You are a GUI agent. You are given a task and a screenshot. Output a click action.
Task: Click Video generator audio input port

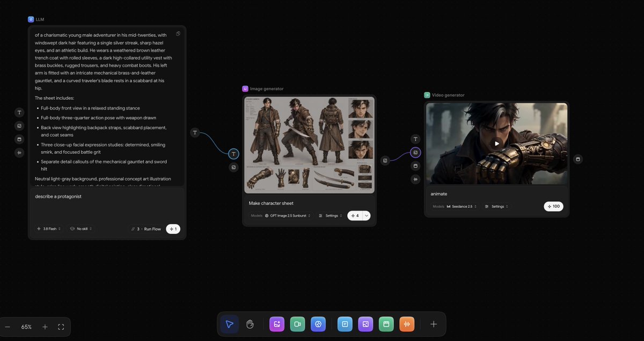tap(415, 179)
